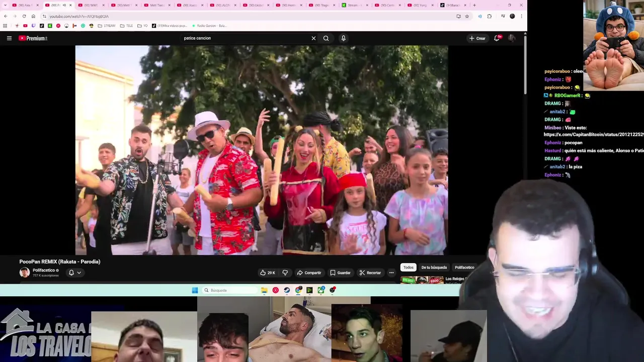Open the STREAM bookmarks folder
The image size is (644, 362).
(106, 26)
